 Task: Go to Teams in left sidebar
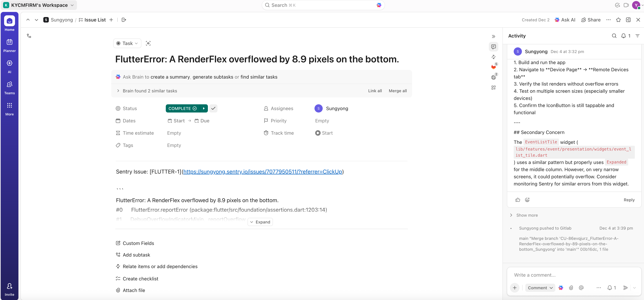pyautogui.click(x=10, y=87)
